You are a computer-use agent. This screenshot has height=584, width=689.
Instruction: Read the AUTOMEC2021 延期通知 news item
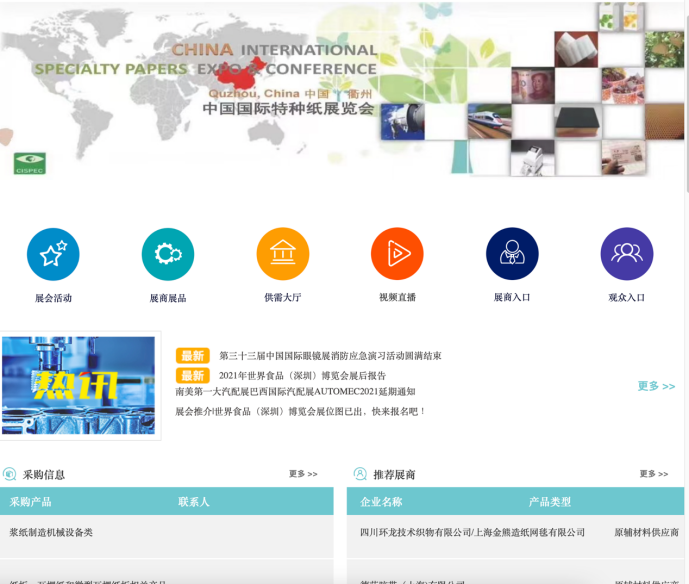[295, 392]
